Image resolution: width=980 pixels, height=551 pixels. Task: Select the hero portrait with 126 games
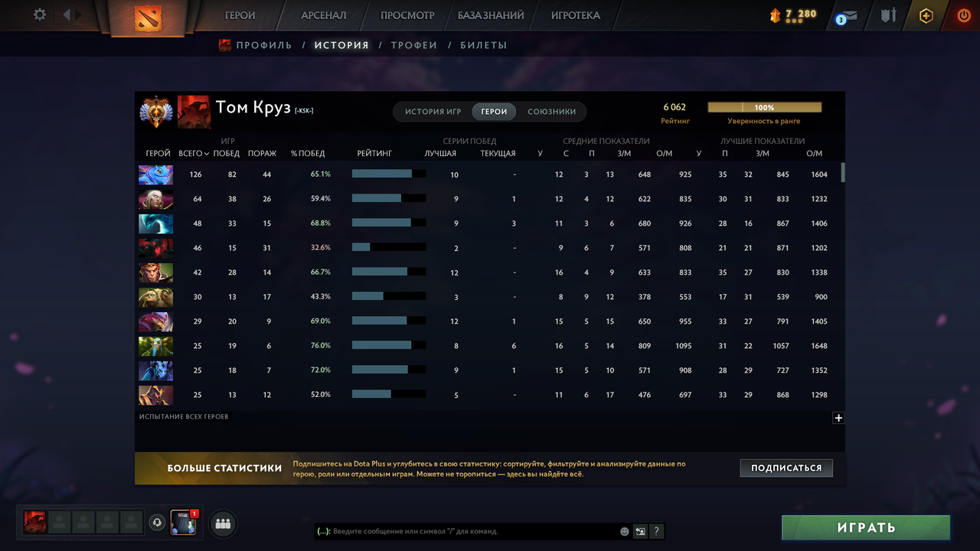155,174
